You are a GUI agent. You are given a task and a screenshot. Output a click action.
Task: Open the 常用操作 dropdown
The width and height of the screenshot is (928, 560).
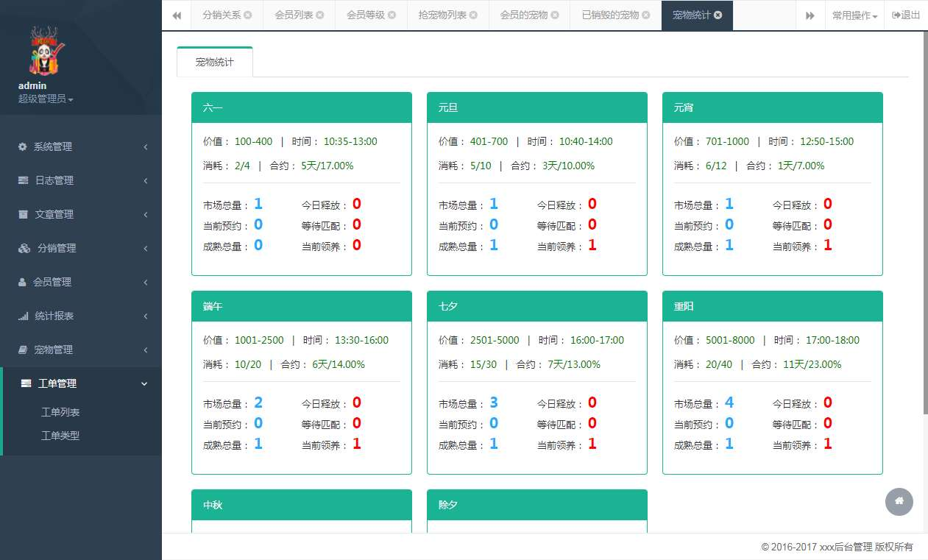coord(854,15)
